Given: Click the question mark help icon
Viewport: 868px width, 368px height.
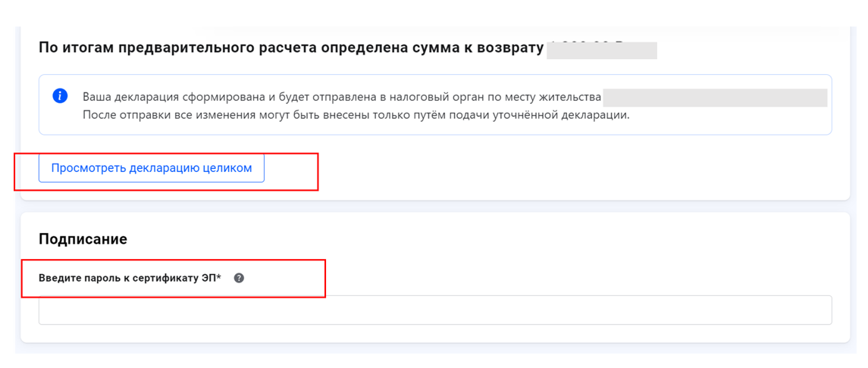Looking at the screenshot, I should (239, 278).
